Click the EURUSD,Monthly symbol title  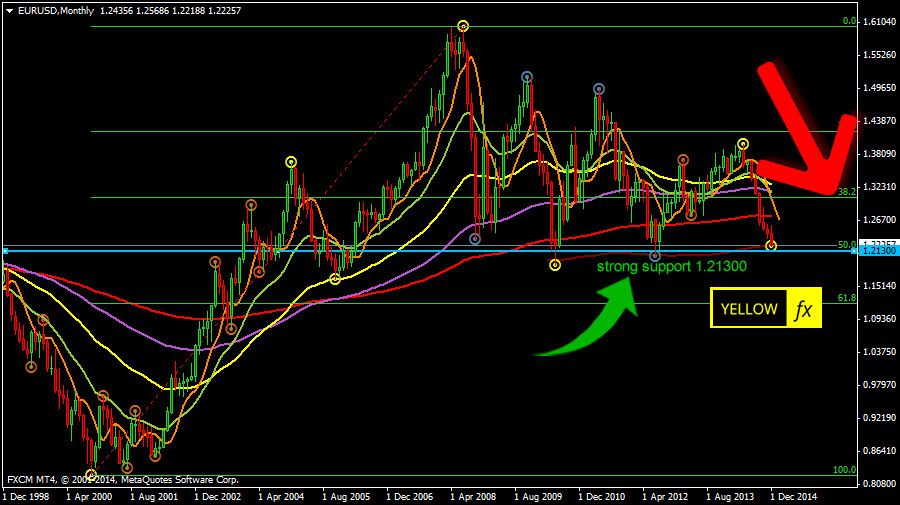click(x=52, y=9)
